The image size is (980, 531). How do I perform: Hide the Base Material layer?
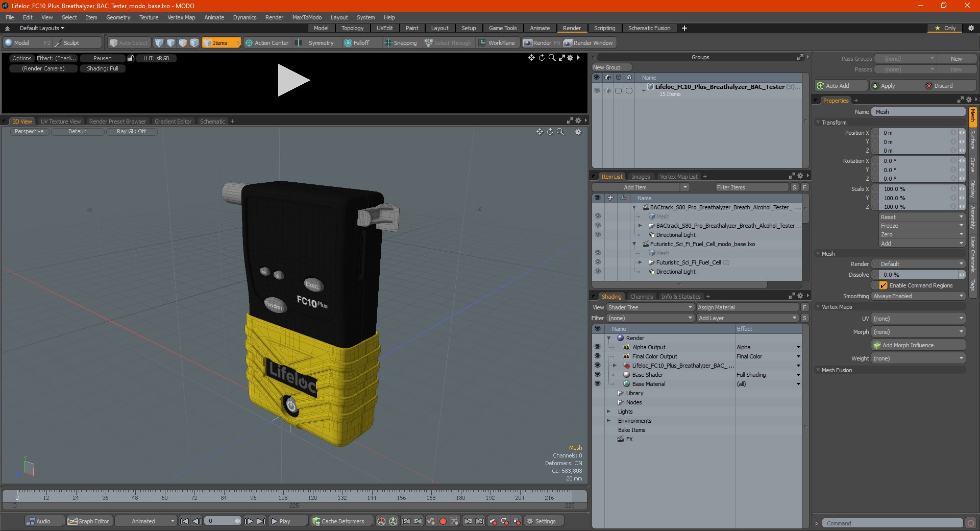pos(597,384)
